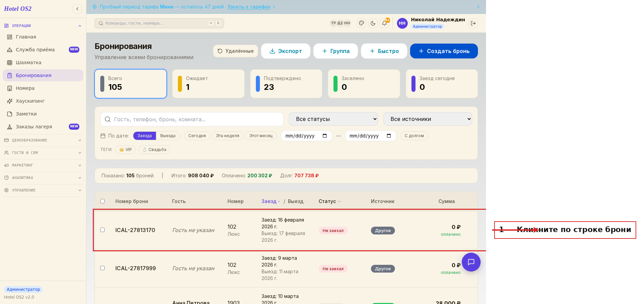Open the Все источники dropdown
This screenshot has width=644, height=304.
[428, 119]
